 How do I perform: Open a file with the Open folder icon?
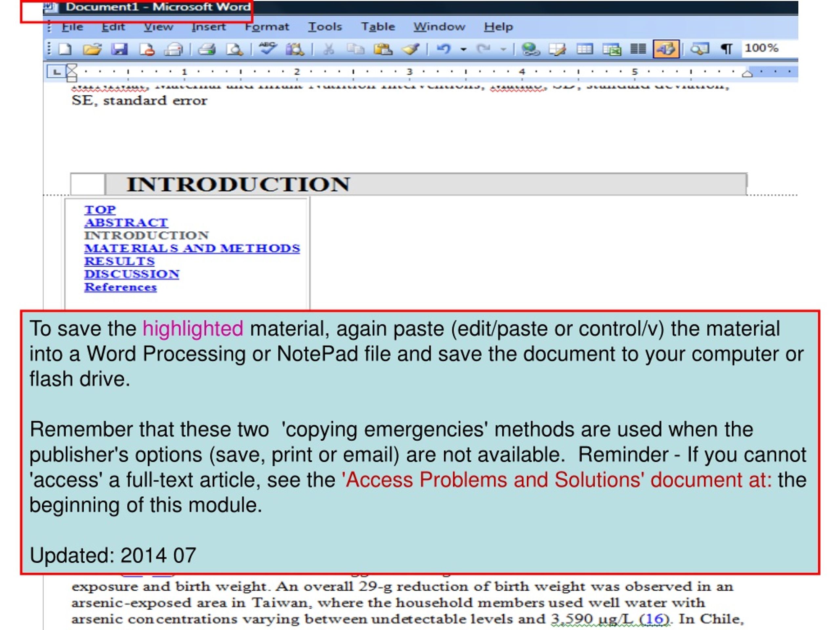pos(92,49)
